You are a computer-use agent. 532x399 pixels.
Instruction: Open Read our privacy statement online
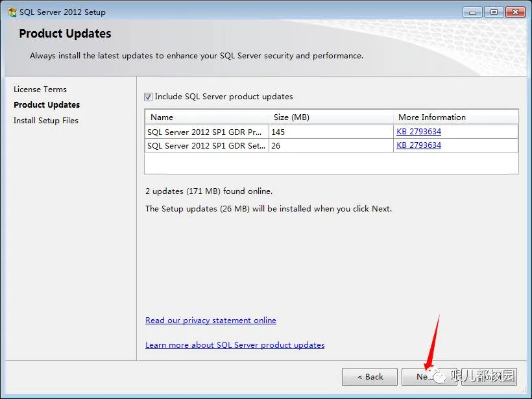coord(211,320)
